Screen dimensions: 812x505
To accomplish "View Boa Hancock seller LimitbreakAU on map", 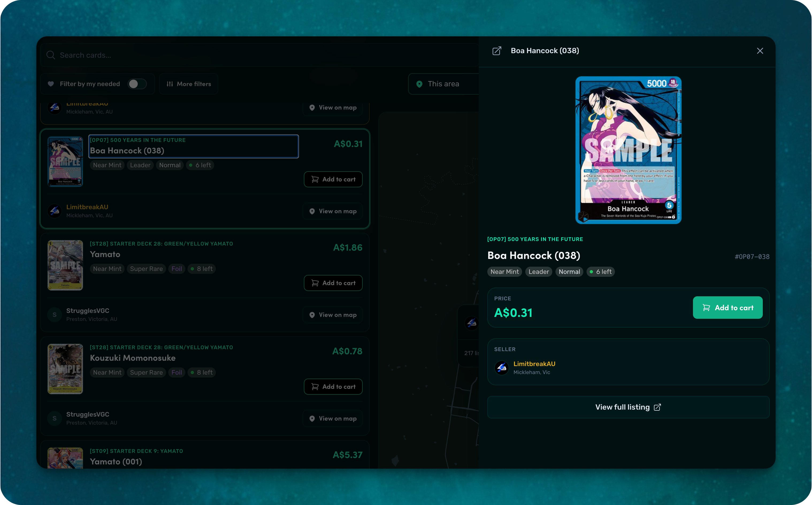I will tap(333, 211).
